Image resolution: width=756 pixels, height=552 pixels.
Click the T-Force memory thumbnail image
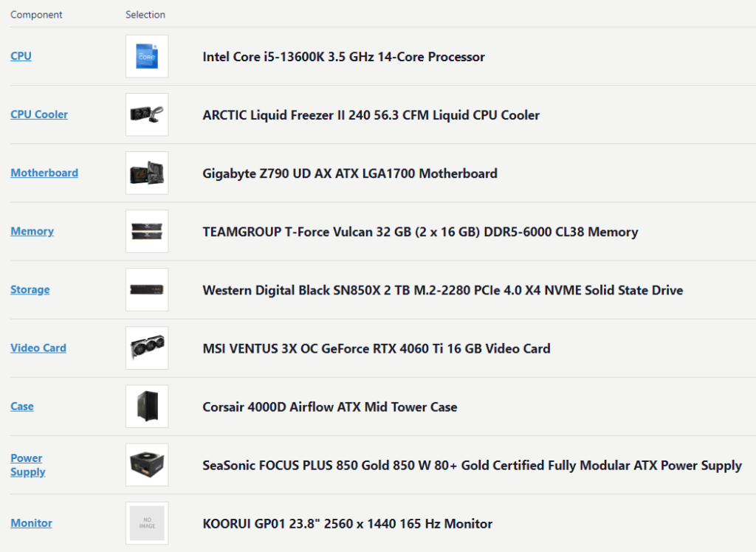coord(147,231)
